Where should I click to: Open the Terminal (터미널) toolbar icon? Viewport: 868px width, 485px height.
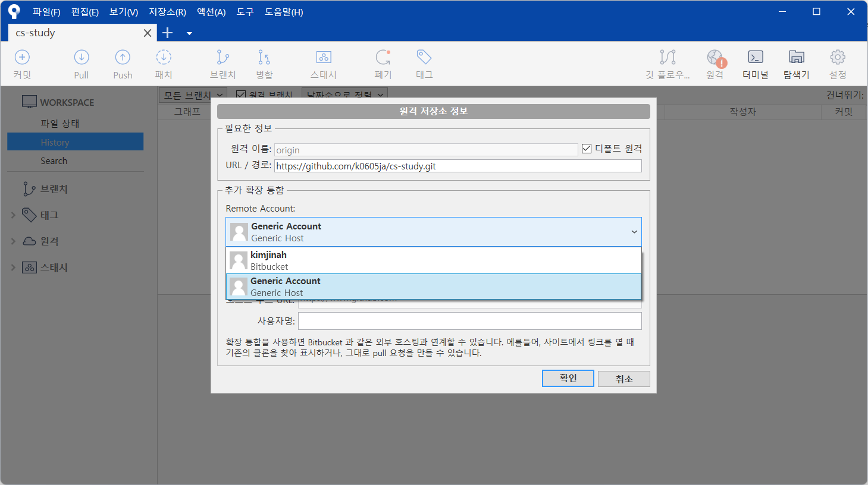[x=756, y=57]
